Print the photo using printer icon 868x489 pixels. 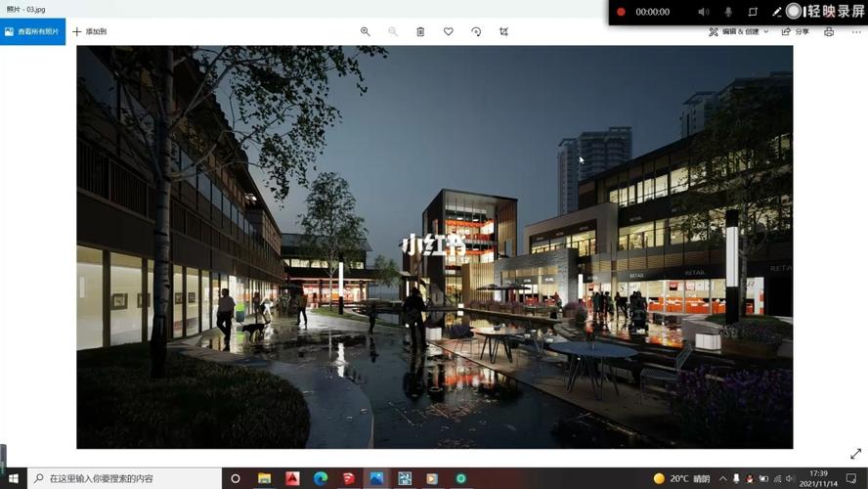point(829,31)
